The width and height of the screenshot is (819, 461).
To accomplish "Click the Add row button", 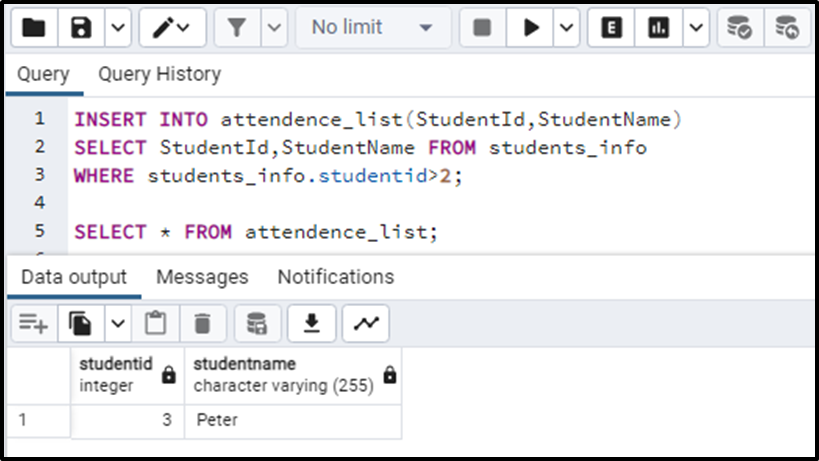I will tap(33, 323).
